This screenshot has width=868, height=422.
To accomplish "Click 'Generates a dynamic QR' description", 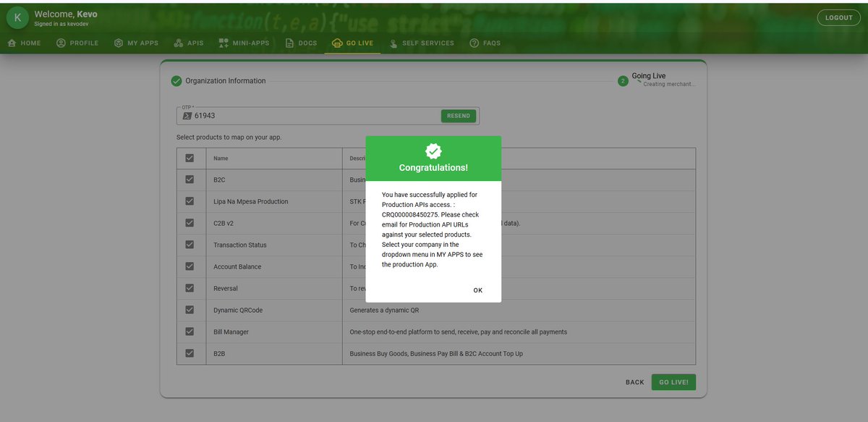I will (x=384, y=311).
